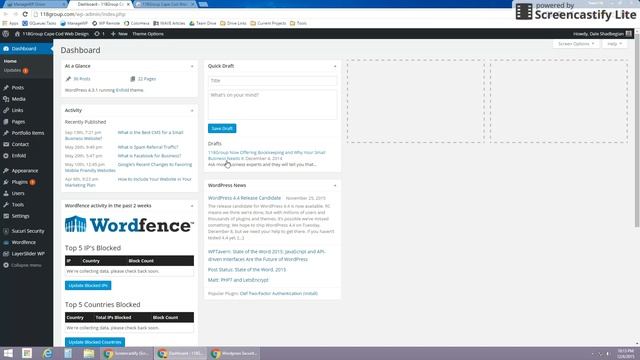This screenshot has width=640, height=360.
Task: Click the Update Blocked Countries button
Action: tap(95, 342)
